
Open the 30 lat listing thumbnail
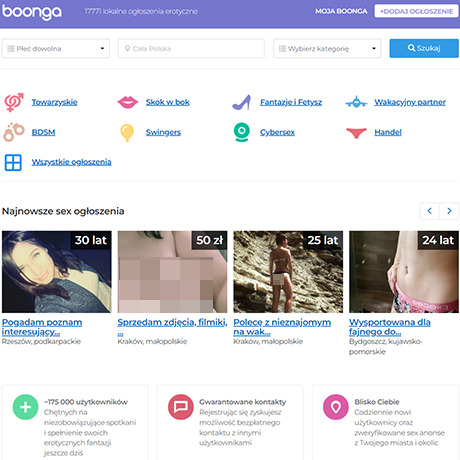point(57,272)
